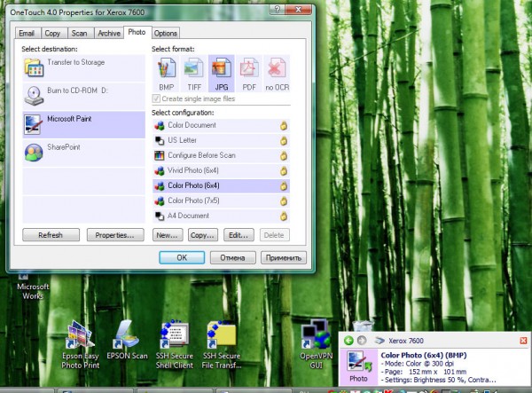The width and height of the screenshot is (532, 393).
Task: Select Color Photo (6x4) configuration
Action: pyautogui.click(x=221, y=186)
